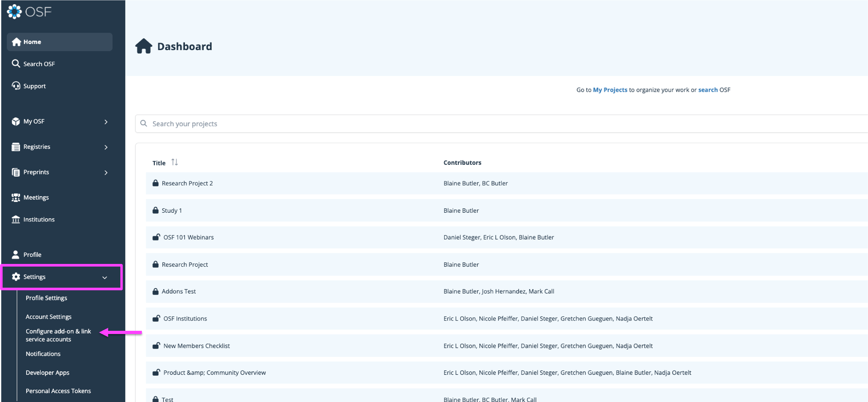Open Configure add-on & link service accounts

(58, 335)
